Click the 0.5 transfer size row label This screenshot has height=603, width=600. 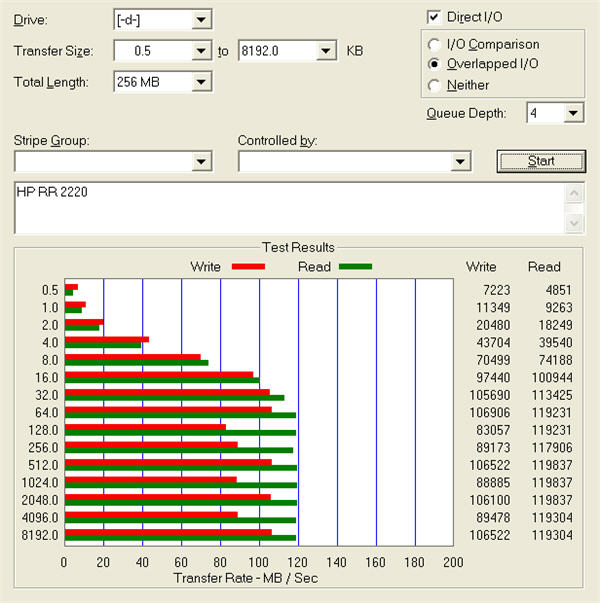pyautogui.click(x=50, y=290)
